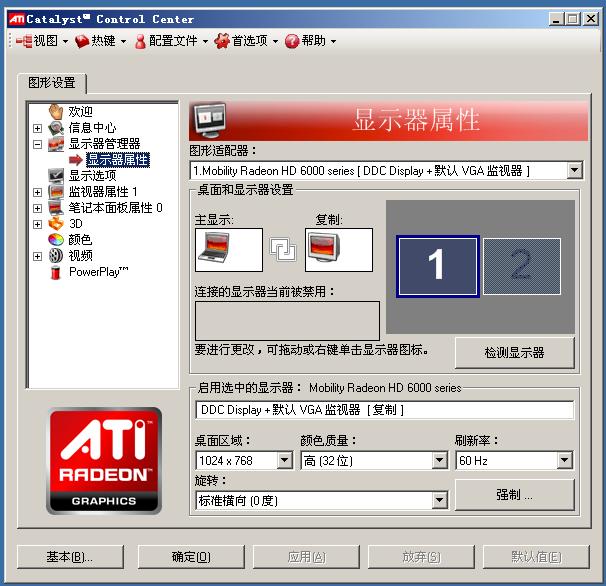Click the 显示器管理器 icon
This screenshot has width=606, height=586.
pos(56,144)
